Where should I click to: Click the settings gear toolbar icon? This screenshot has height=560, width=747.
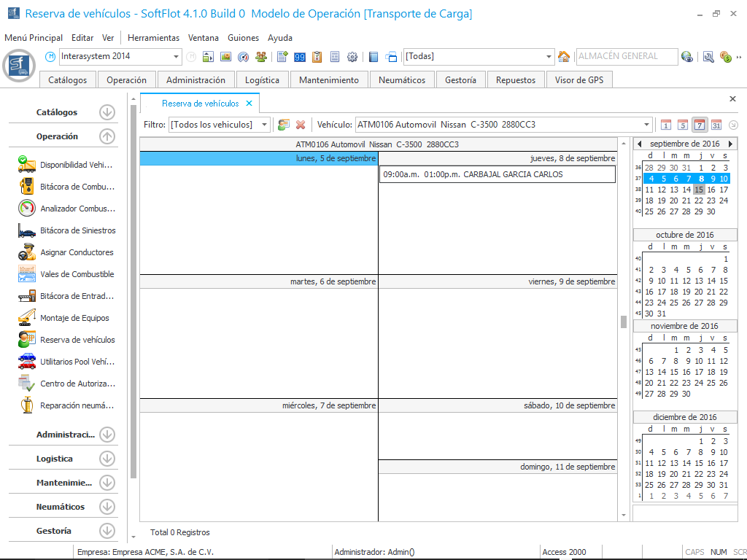pos(352,57)
